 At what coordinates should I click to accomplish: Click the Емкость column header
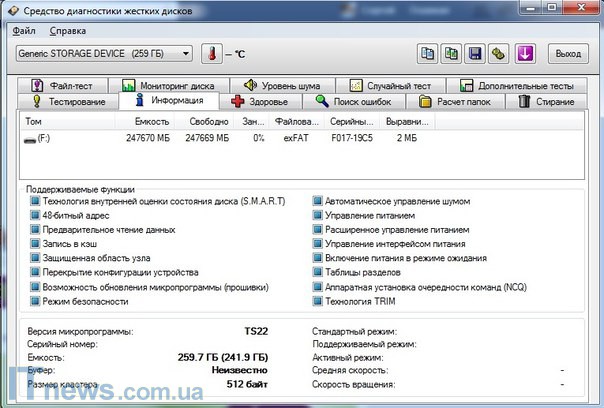152,121
